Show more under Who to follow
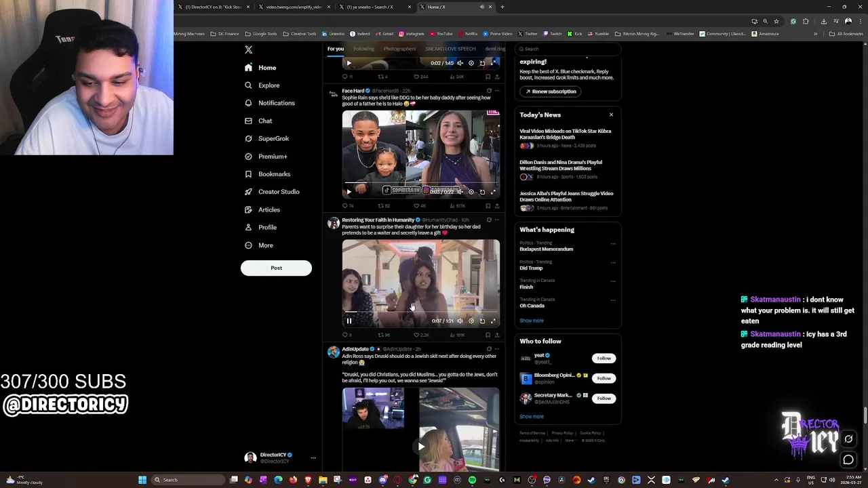The image size is (868, 488). tap(532, 417)
